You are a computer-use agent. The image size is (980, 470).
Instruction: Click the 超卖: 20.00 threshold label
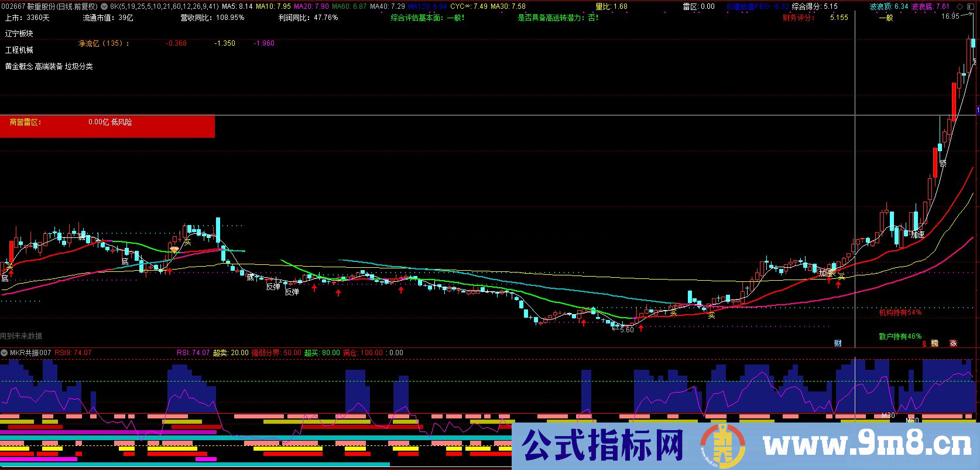tap(231, 353)
